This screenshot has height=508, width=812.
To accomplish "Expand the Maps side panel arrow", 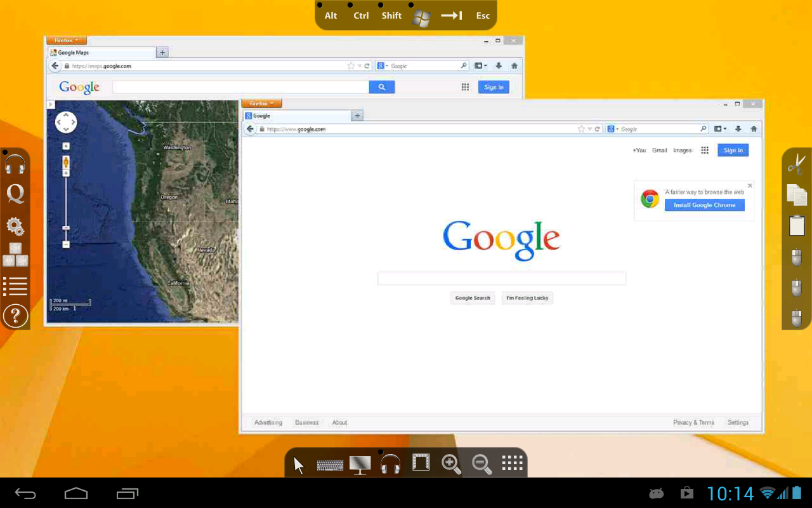I will (51, 104).
